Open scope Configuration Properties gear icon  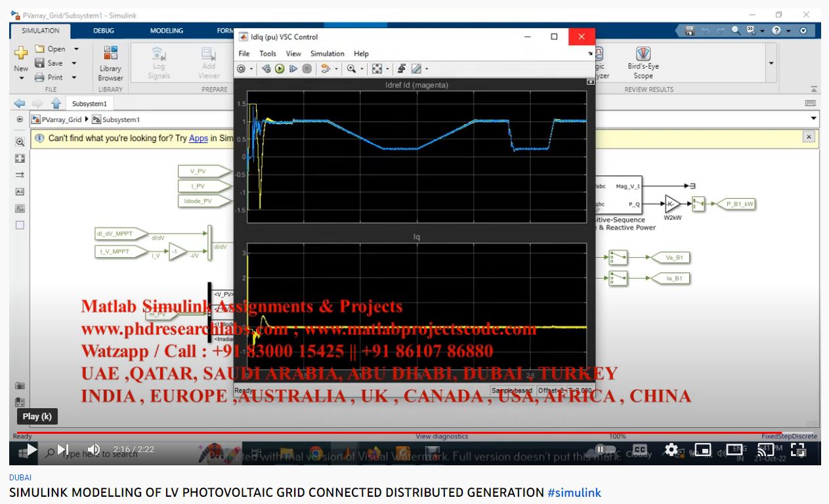point(241,68)
